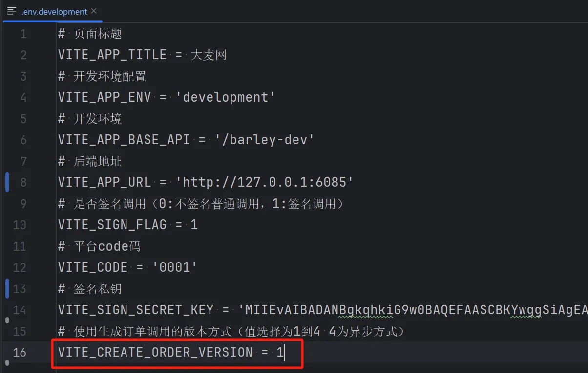
Task: Click the http://127.0.0.1:6085 URL string
Action: click(x=264, y=182)
